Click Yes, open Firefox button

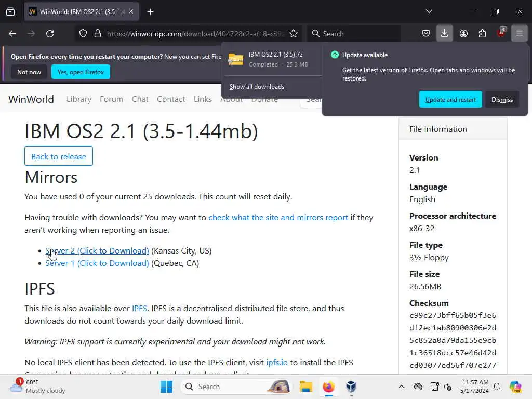click(81, 72)
